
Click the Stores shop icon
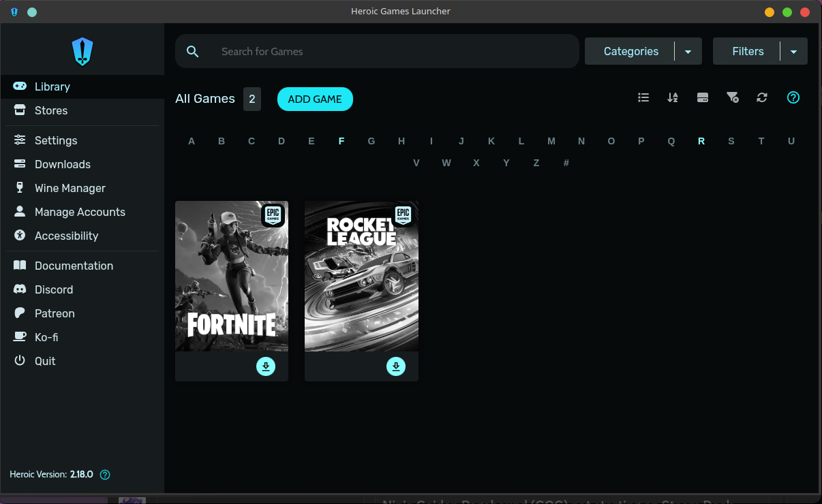pyautogui.click(x=20, y=110)
